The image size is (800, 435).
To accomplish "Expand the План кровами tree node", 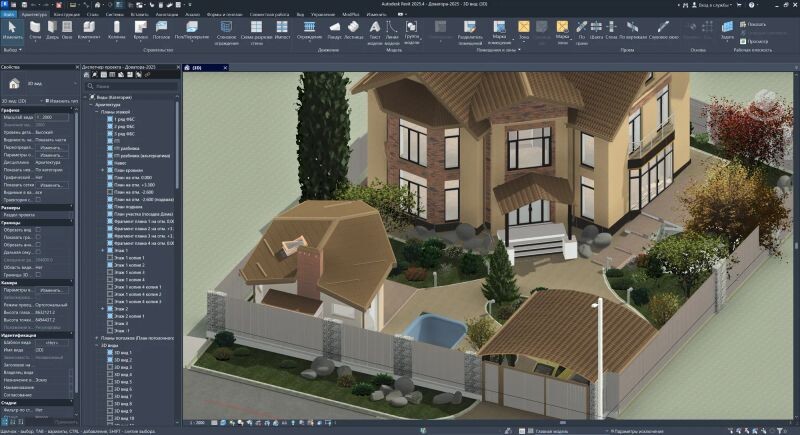I will click(x=101, y=170).
